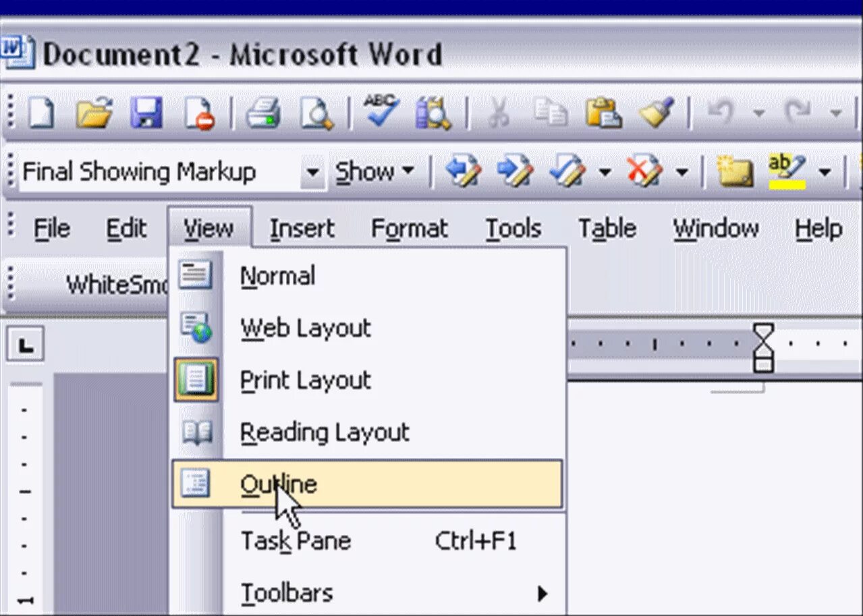Go to Next change icon
The width and height of the screenshot is (863, 616).
pyautogui.click(x=516, y=172)
